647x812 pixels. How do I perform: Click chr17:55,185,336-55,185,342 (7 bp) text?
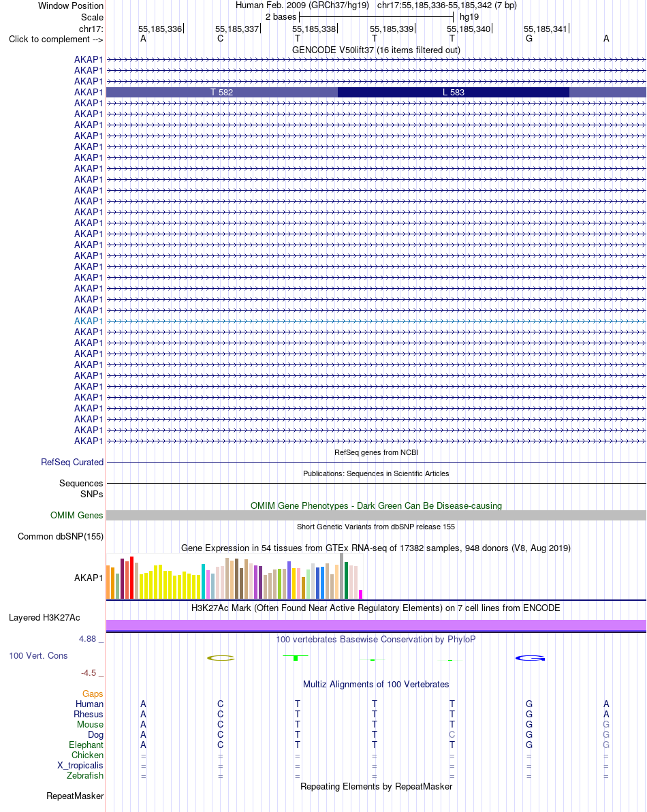[447, 5]
